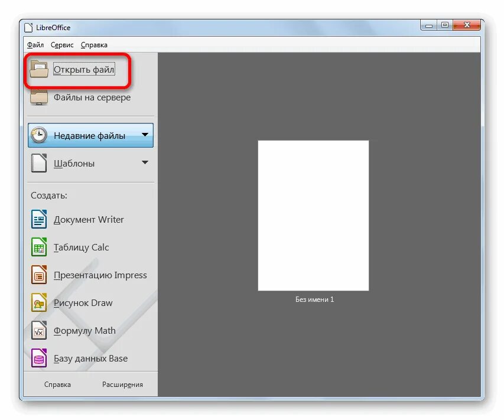
Task: Close the LibreOffice window
Action: pyautogui.click(x=467, y=25)
